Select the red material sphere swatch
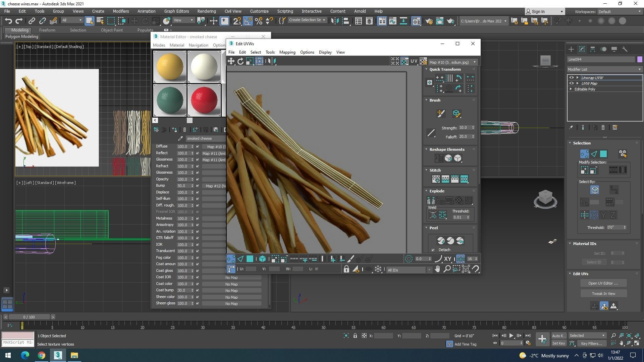This screenshot has width=644, height=362. coord(204,100)
